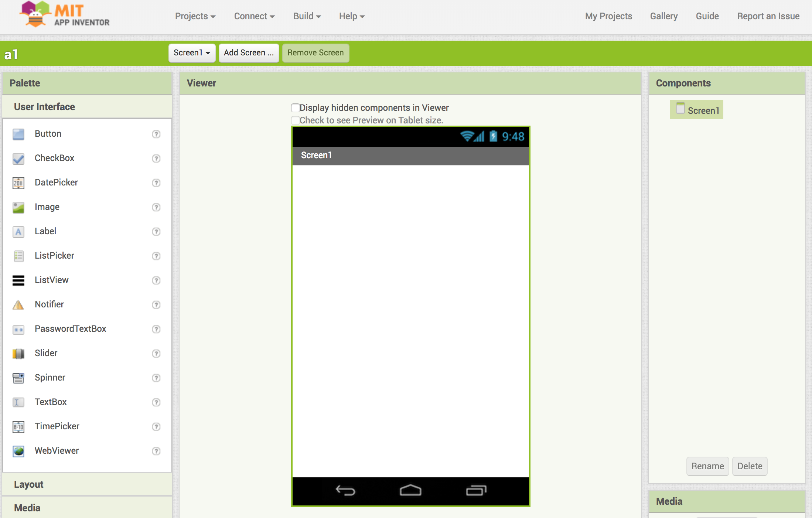Select the WebViewer globe icon
The height and width of the screenshot is (518, 812).
click(18, 451)
